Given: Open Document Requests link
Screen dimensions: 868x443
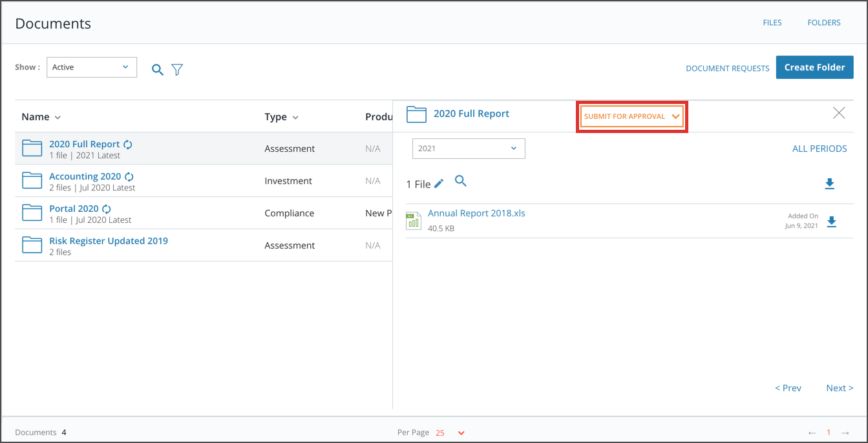Looking at the screenshot, I should pyautogui.click(x=728, y=68).
